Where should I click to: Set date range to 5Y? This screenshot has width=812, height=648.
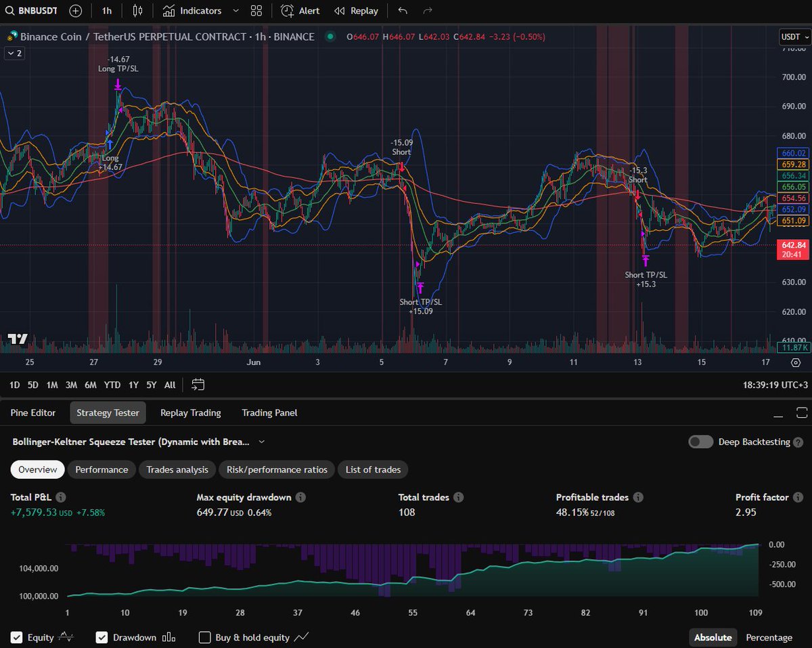[152, 385]
